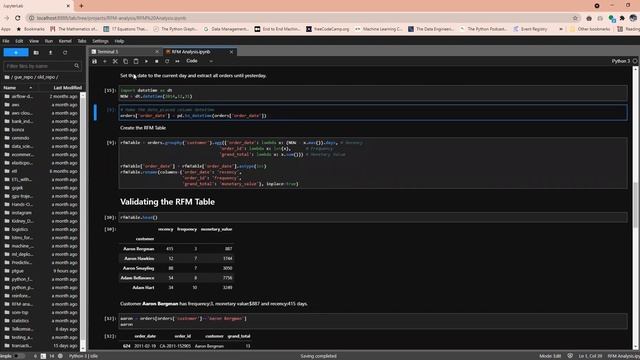This screenshot has height=360, width=640.
Task: Open the Chrome extensions puzzle icon
Action: (622, 18)
